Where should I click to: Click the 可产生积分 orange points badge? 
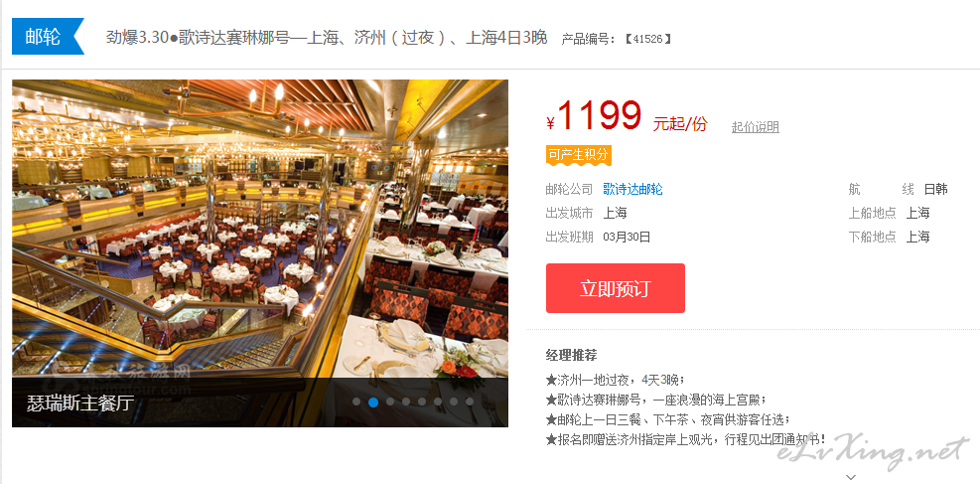pyautogui.click(x=578, y=154)
